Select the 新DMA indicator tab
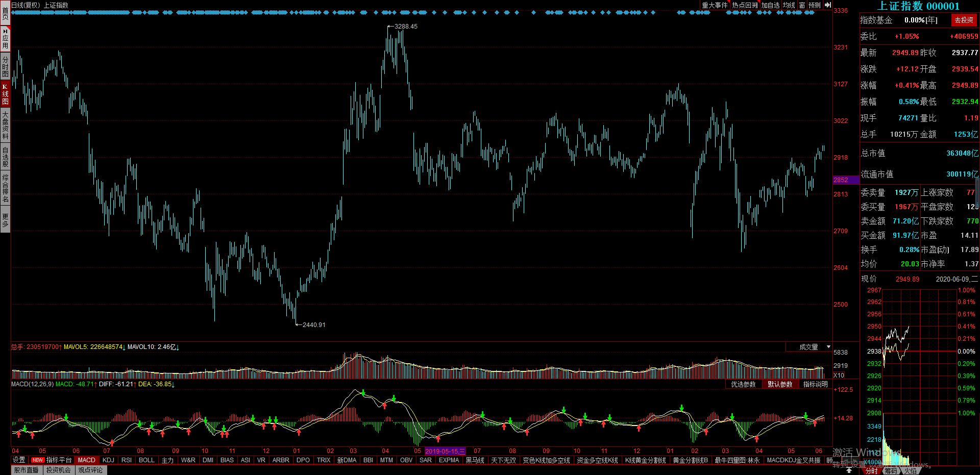The image size is (980, 475). (347, 460)
